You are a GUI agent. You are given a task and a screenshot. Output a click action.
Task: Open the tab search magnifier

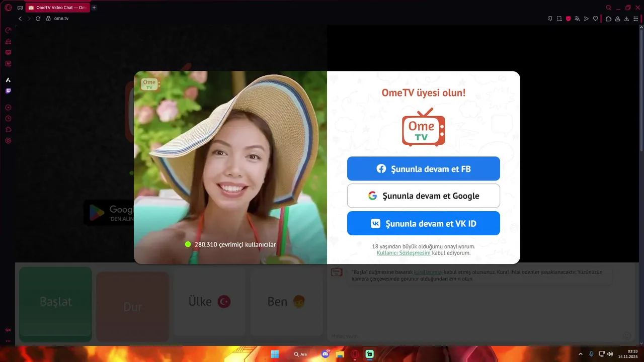(608, 8)
